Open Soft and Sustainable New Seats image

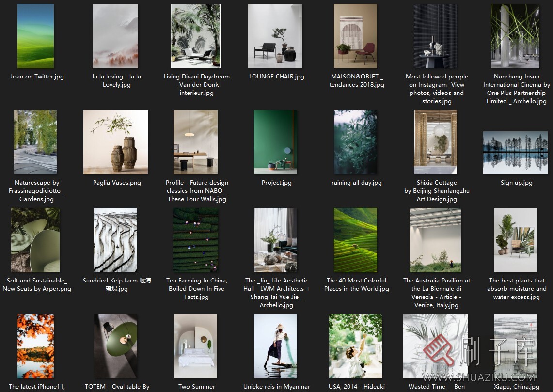pyautogui.click(x=35, y=240)
